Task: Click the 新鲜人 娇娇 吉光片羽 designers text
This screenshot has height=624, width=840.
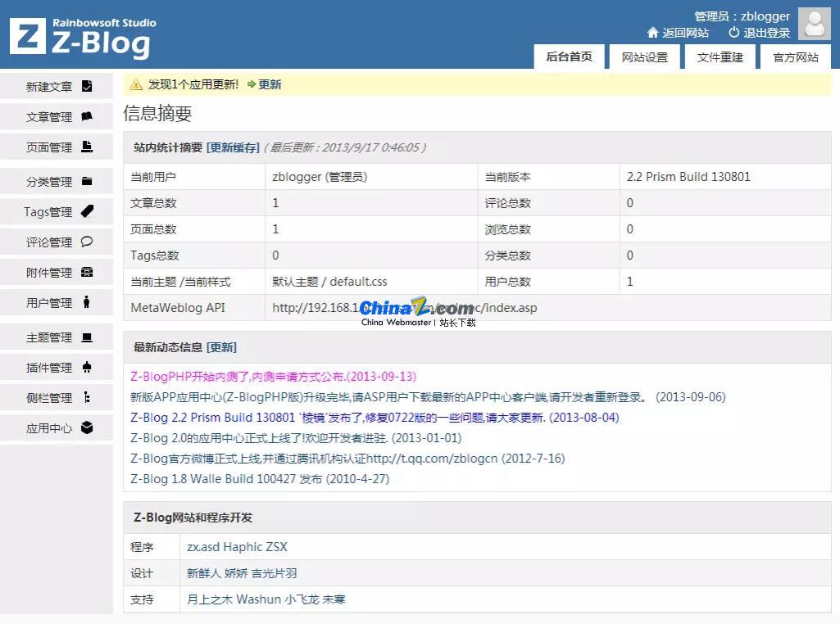Action: click(x=242, y=573)
